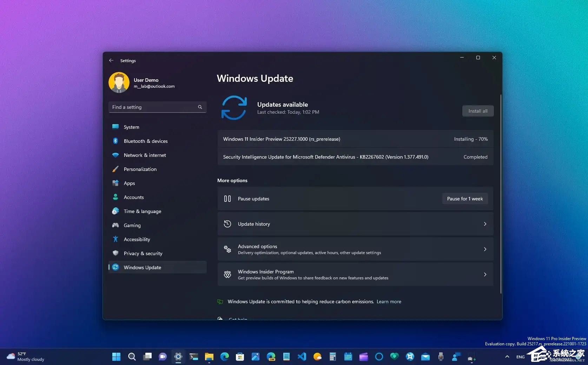Focus the Find a setting search box
Viewport: 588px width, 365px height.
[x=157, y=107]
